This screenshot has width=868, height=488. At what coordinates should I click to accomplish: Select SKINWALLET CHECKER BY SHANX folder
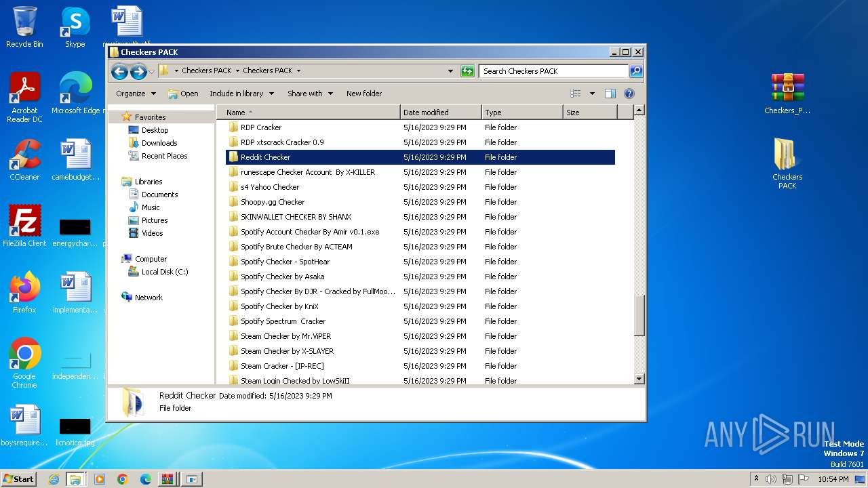[420, 217]
